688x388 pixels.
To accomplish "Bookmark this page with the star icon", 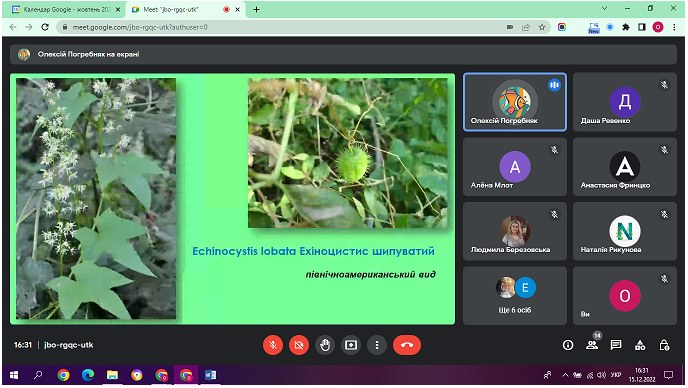I will point(542,27).
